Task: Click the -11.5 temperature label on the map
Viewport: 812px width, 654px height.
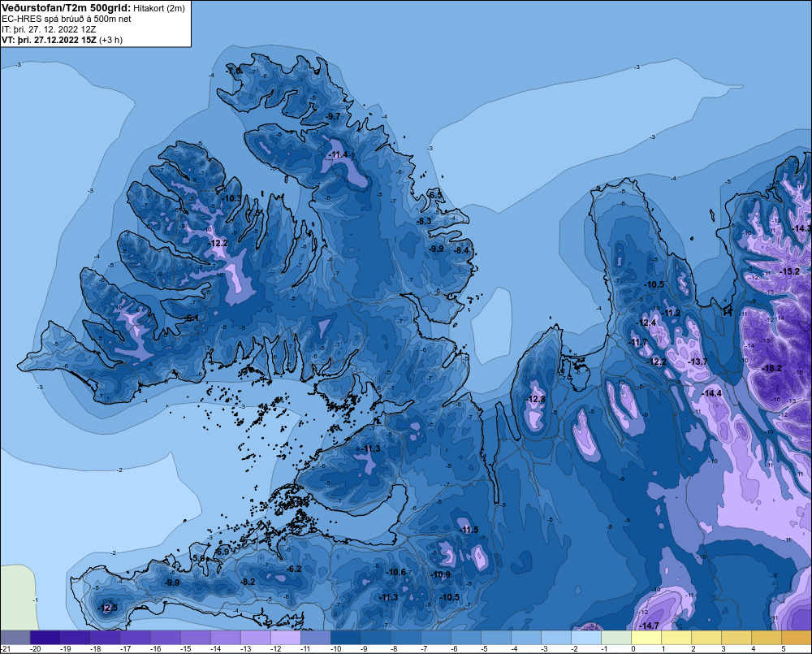Action: point(469,530)
